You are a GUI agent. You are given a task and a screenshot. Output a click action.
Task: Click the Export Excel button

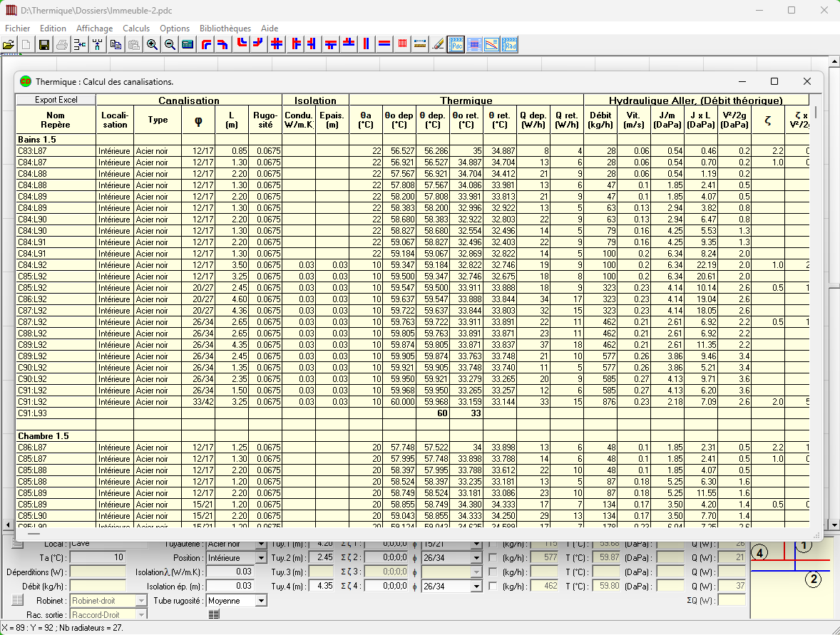click(56, 100)
